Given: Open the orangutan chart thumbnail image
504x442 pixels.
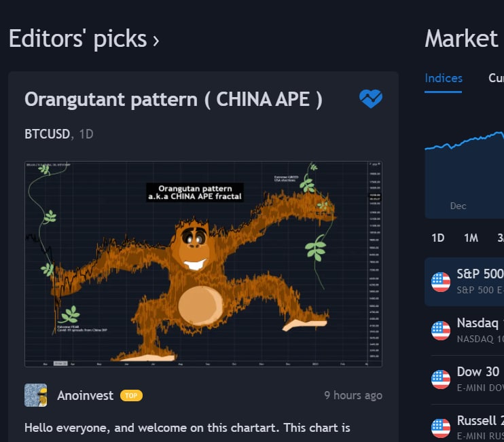Looking at the screenshot, I should click(203, 264).
